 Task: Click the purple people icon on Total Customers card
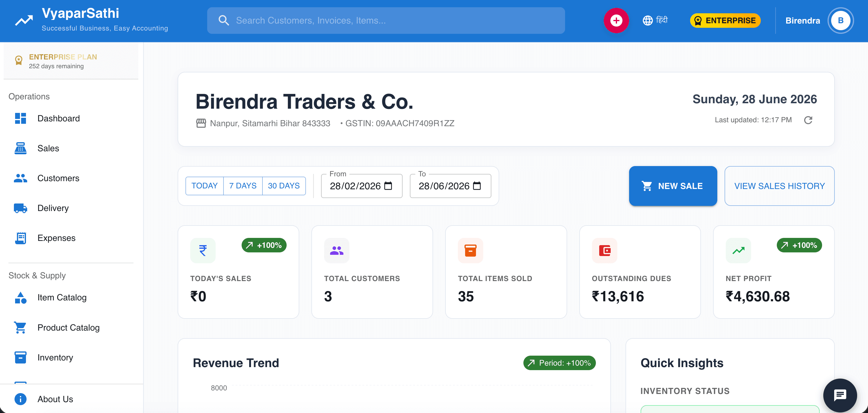tap(337, 251)
